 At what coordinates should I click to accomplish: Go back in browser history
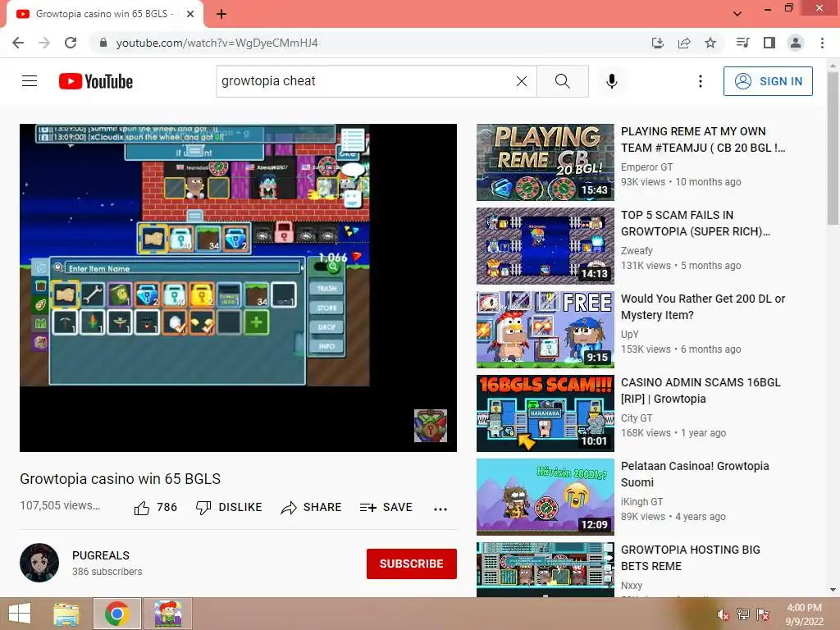point(18,43)
